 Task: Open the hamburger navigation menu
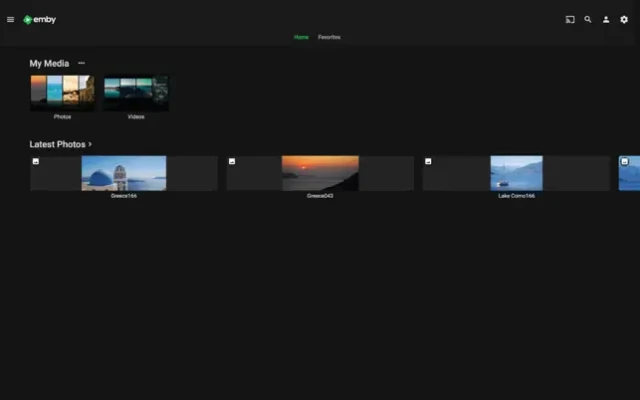[x=10, y=19]
